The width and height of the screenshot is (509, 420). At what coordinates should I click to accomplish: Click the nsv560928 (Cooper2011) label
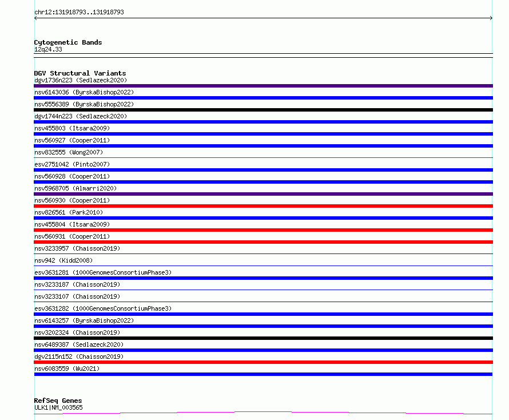pyautogui.click(x=72, y=176)
